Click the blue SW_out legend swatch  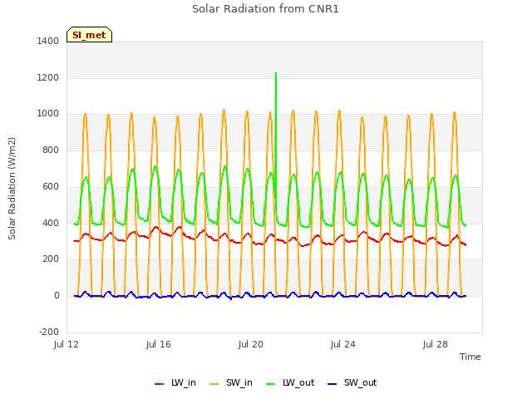332,384
